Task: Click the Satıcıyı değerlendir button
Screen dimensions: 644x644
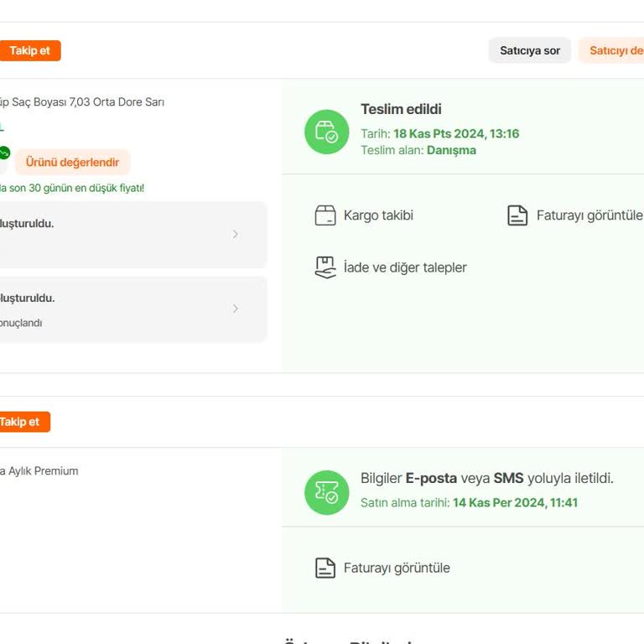Action: [x=611, y=50]
